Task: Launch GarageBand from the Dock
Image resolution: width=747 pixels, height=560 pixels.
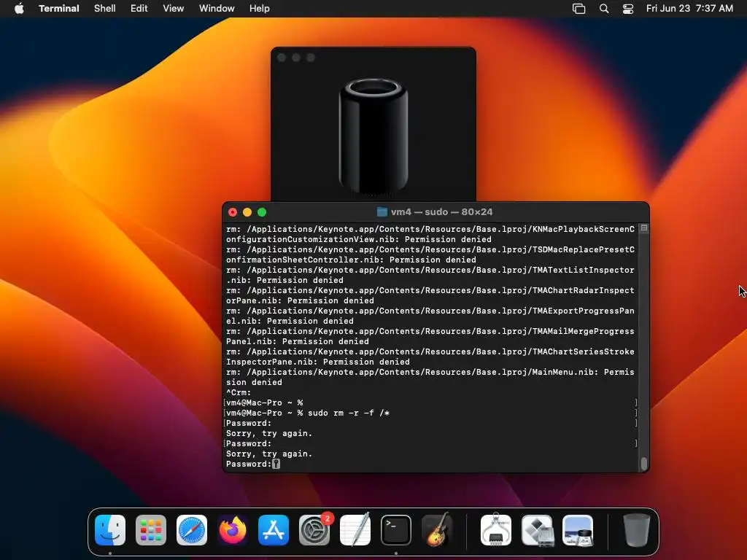Action: point(437,530)
